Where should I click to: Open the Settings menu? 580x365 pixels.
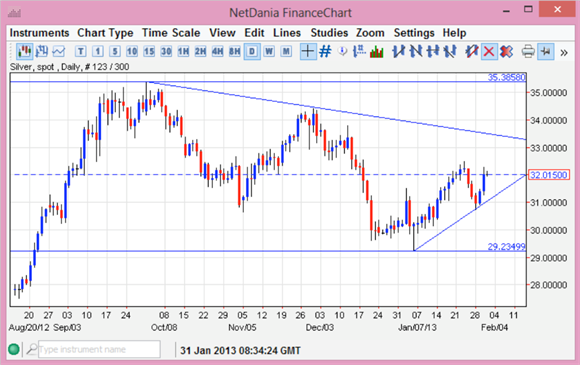coord(414,33)
